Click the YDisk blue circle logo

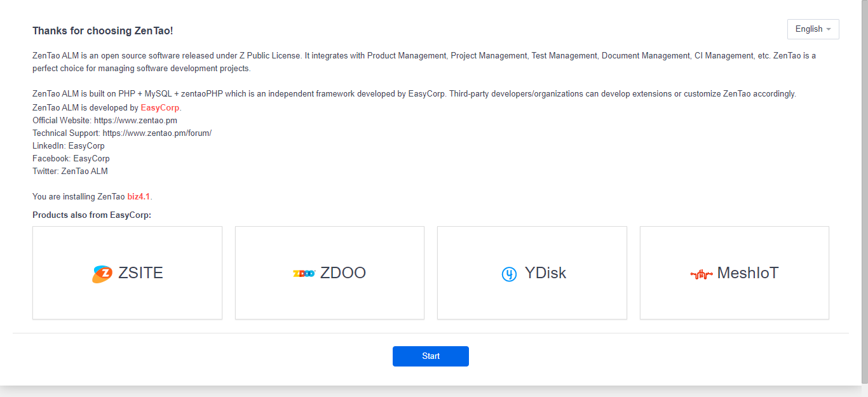(509, 274)
